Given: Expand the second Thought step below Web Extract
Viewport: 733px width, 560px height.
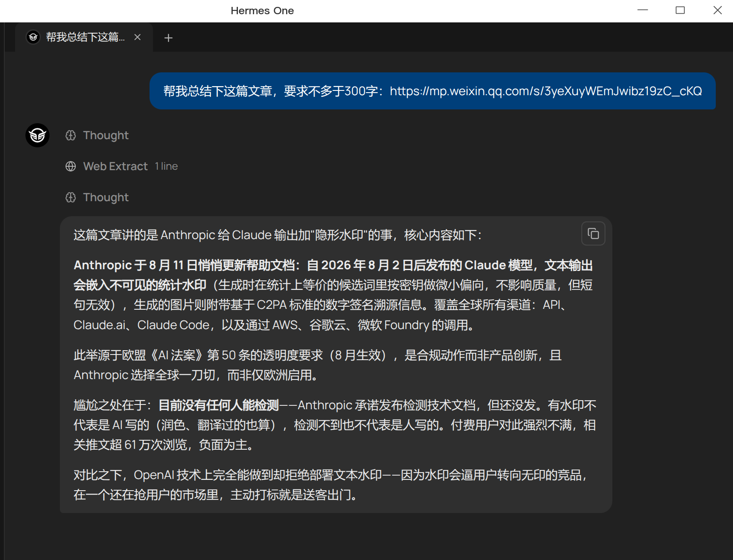Looking at the screenshot, I should pyautogui.click(x=97, y=197).
